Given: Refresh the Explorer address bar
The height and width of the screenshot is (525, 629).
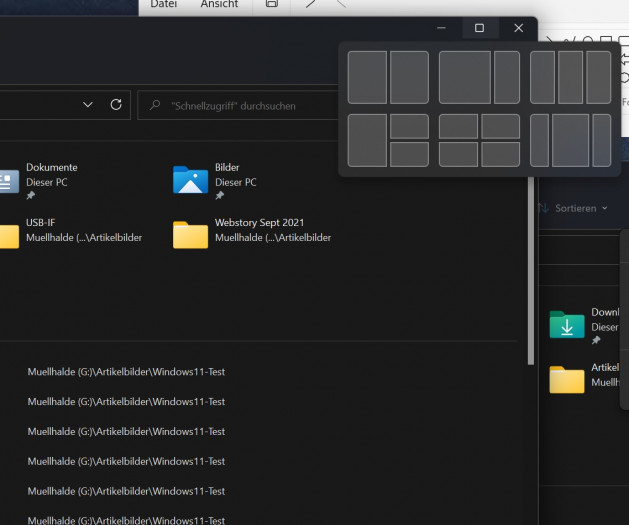Looking at the screenshot, I should (x=116, y=105).
